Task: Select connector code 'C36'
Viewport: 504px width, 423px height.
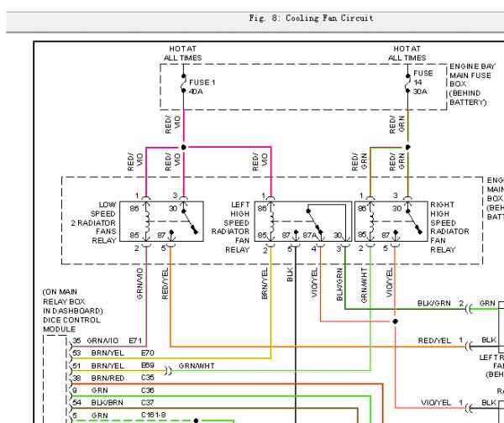Action: point(148,390)
